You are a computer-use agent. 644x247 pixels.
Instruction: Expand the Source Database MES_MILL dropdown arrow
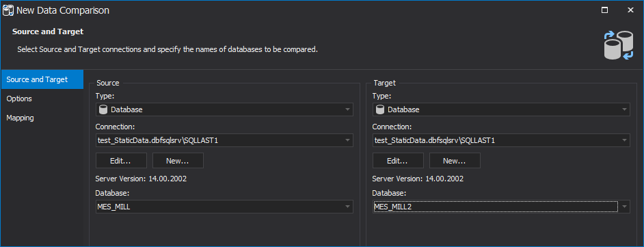click(347, 207)
